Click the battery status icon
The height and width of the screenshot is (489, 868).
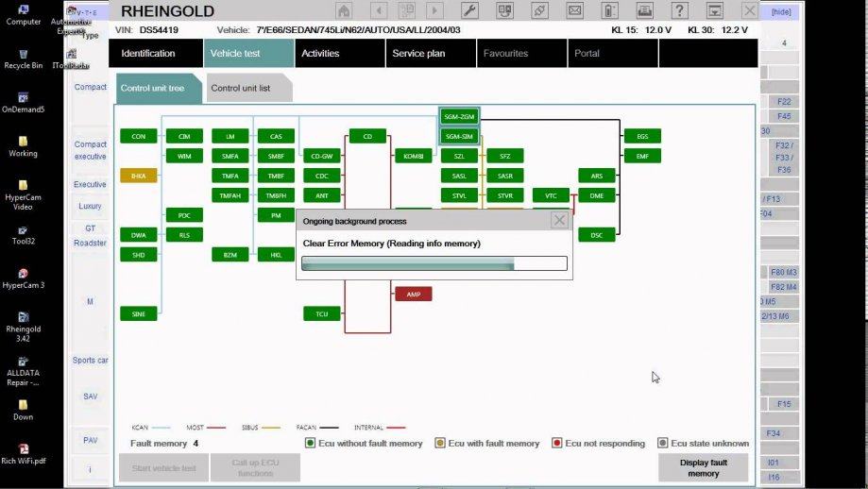(x=609, y=10)
